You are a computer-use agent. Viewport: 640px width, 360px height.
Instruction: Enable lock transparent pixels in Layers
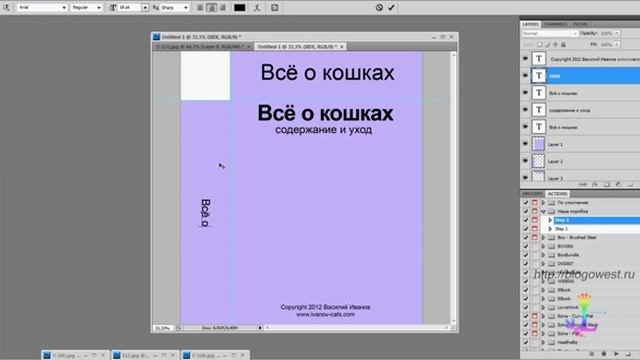(540, 44)
